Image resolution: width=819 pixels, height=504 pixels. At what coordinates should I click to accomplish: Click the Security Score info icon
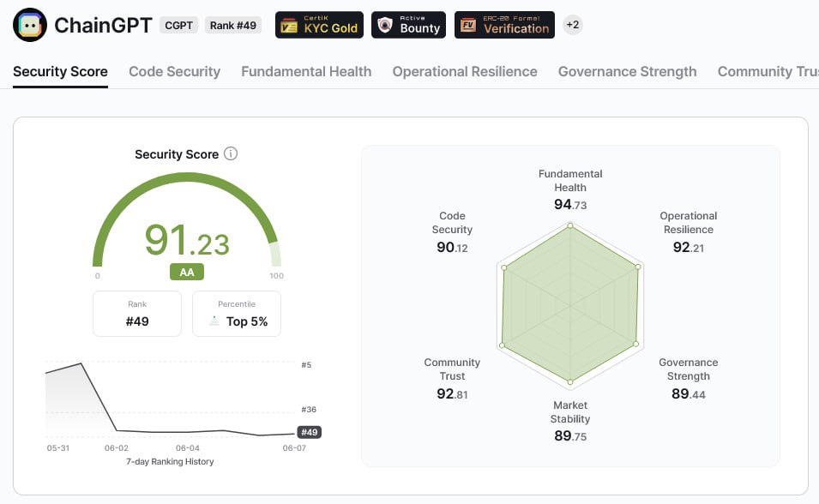[231, 154]
